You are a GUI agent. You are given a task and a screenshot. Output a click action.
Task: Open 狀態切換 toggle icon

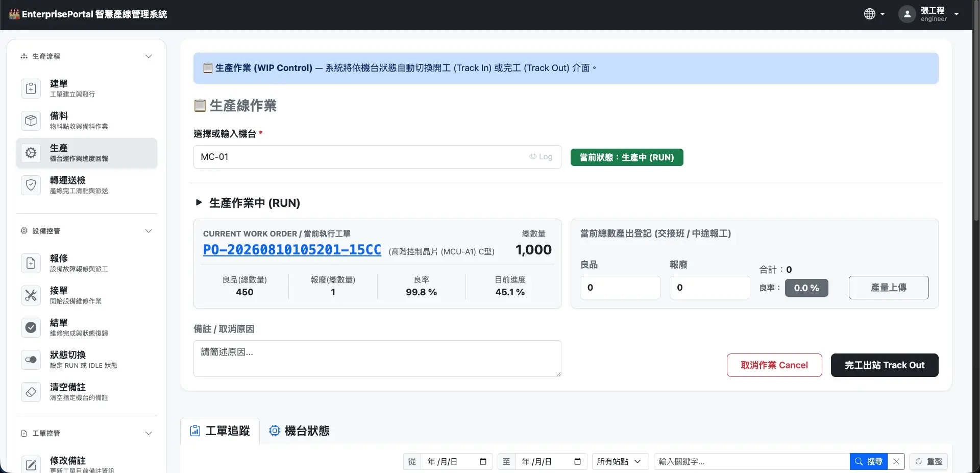[x=31, y=360]
